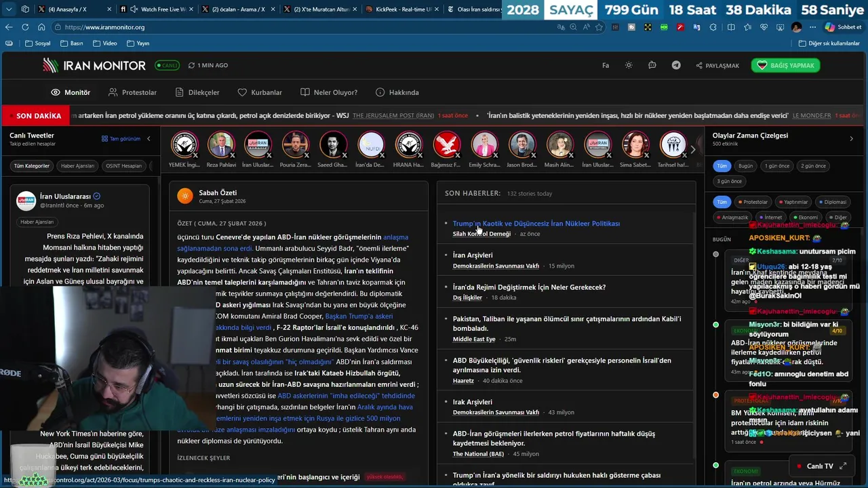Open the Sima Sabet... account avatar
Viewport: 868px width, 488px height.
click(635, 145)
